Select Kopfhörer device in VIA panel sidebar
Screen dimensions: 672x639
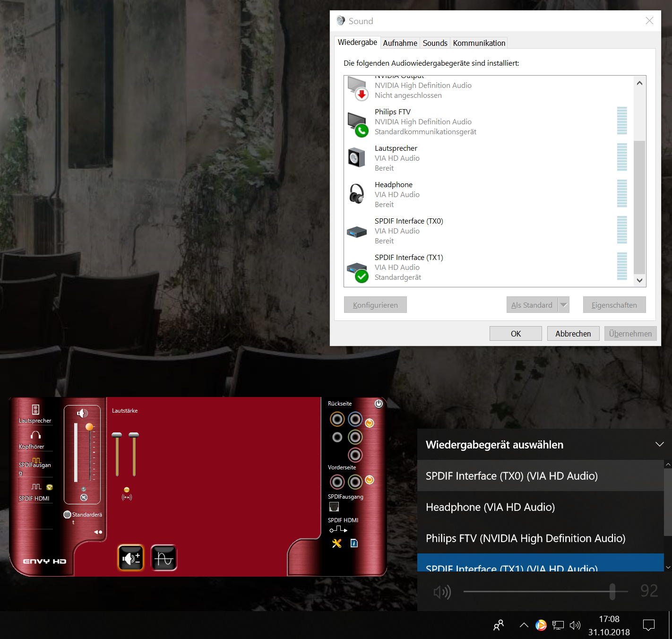tap(35, 439)
